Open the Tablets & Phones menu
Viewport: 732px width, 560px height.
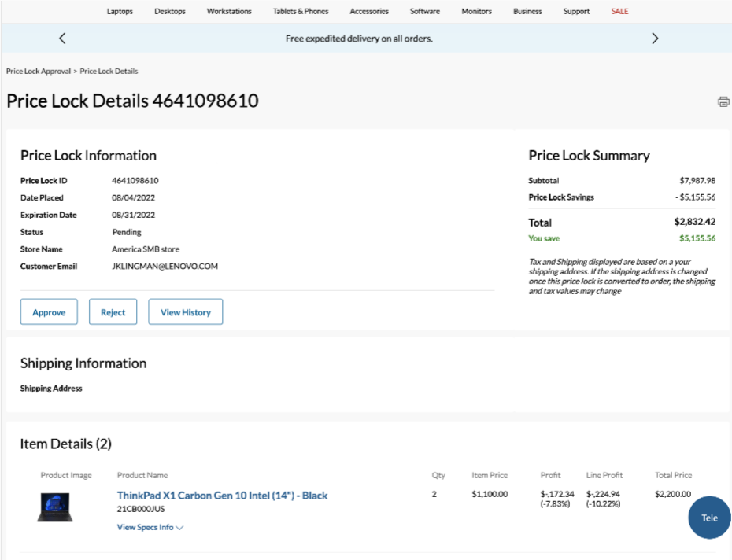(301, 11)
